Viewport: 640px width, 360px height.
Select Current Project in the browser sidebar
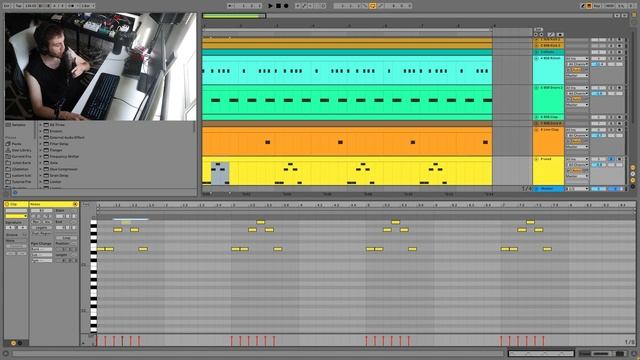(18, 156)
